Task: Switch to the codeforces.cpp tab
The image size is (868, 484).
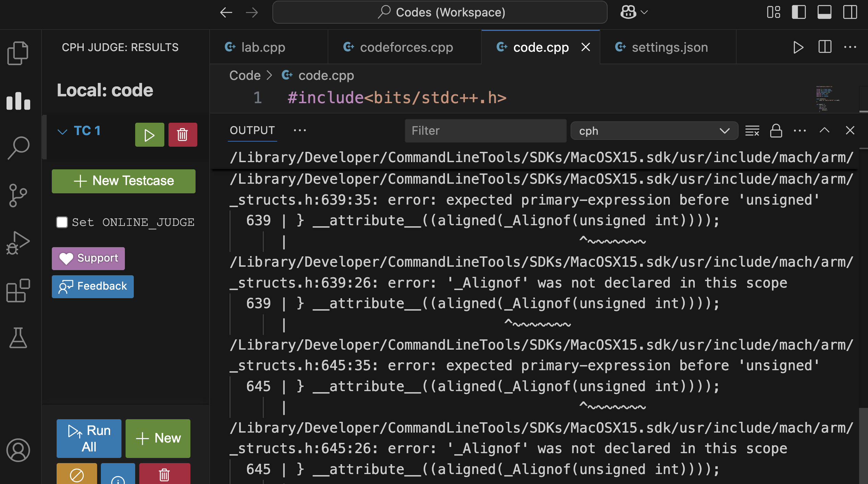Action: [406, 47]
